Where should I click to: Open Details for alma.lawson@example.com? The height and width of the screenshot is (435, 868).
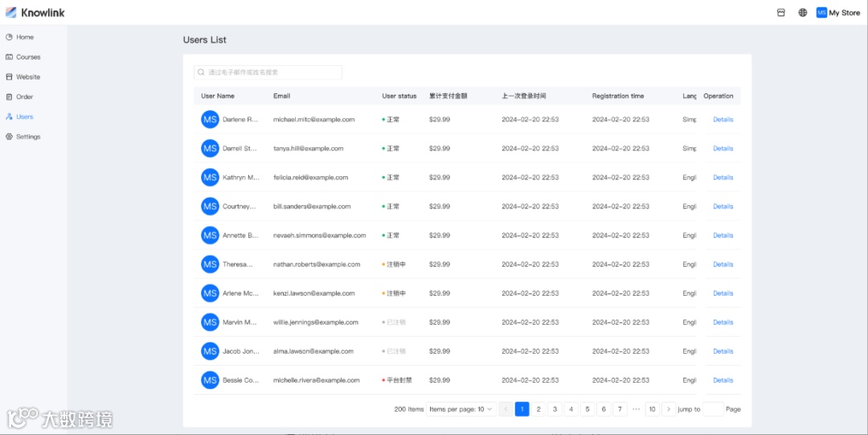(x=723, y=351)
